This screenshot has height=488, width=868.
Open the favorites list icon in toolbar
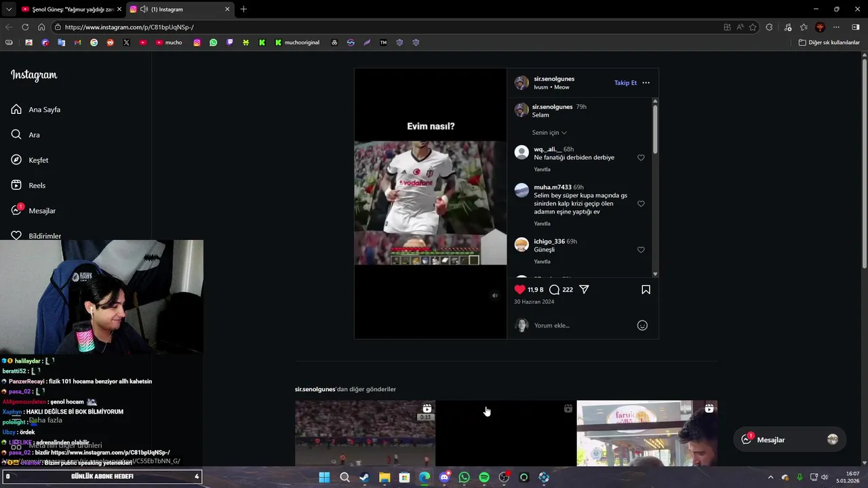click(x=804, y=27)
